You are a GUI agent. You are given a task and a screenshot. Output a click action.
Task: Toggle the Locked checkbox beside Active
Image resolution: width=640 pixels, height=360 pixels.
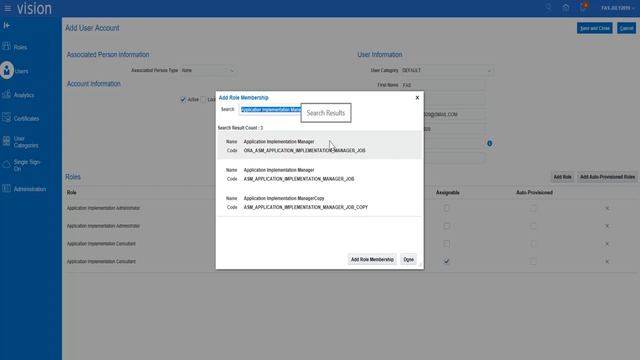[203, 99]
